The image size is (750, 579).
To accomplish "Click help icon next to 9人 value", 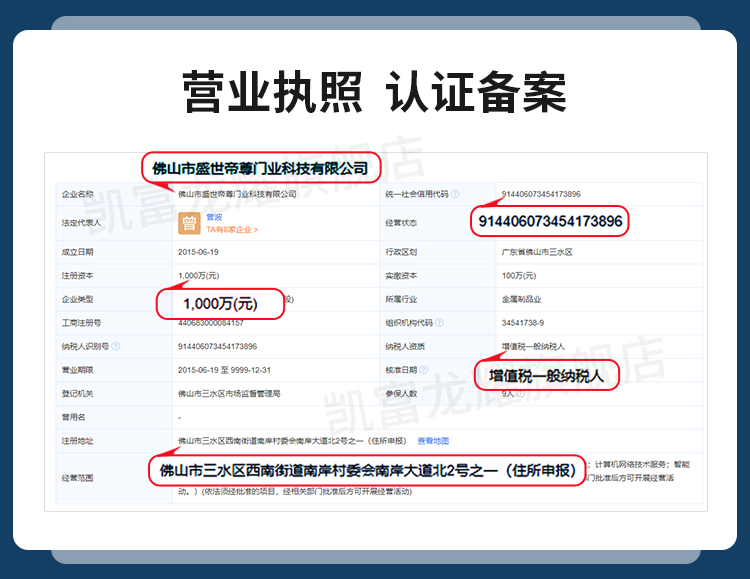I will (520, 393).
